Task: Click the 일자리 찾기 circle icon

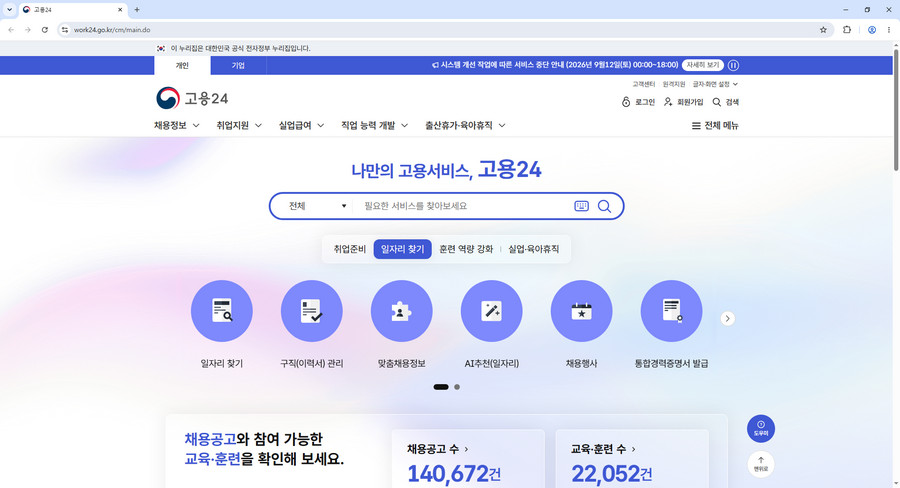Action: click(222, 311)
